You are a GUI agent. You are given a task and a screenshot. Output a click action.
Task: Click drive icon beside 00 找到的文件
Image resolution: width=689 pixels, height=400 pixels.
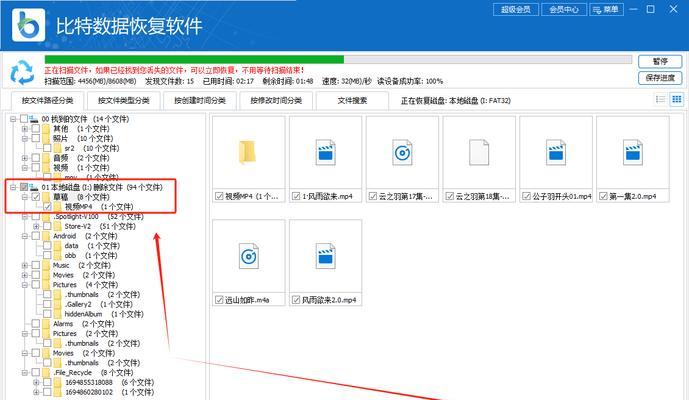point(34,119)
